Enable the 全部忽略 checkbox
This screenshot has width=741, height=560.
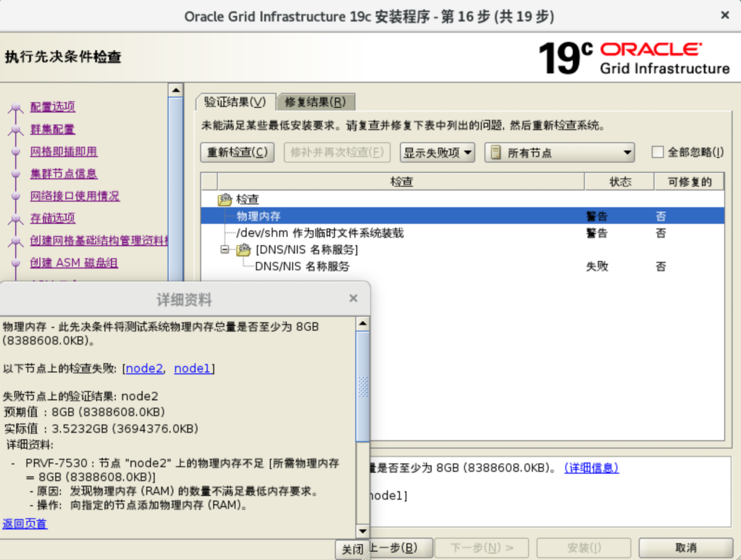tap(657, 152)
